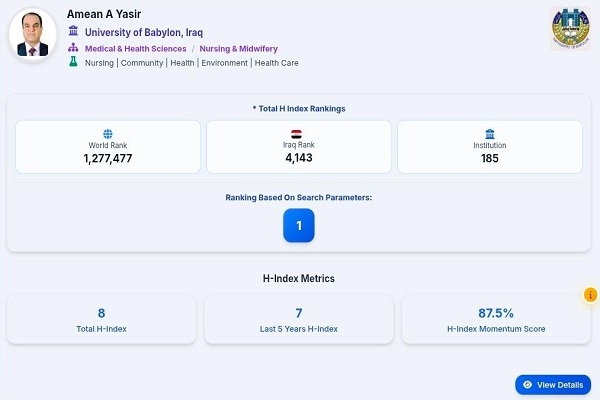Viewport: 600px width, 400px height.
Task: Click the purple hierarchy icon next to Medical & Health Sciences
Action: [x=73, y=48]
